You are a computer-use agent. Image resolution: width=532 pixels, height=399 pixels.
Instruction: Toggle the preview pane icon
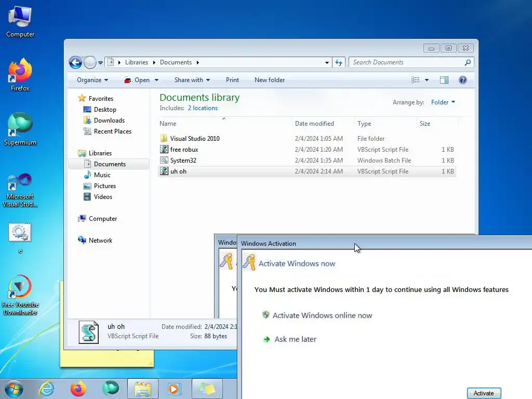(444, 80)
